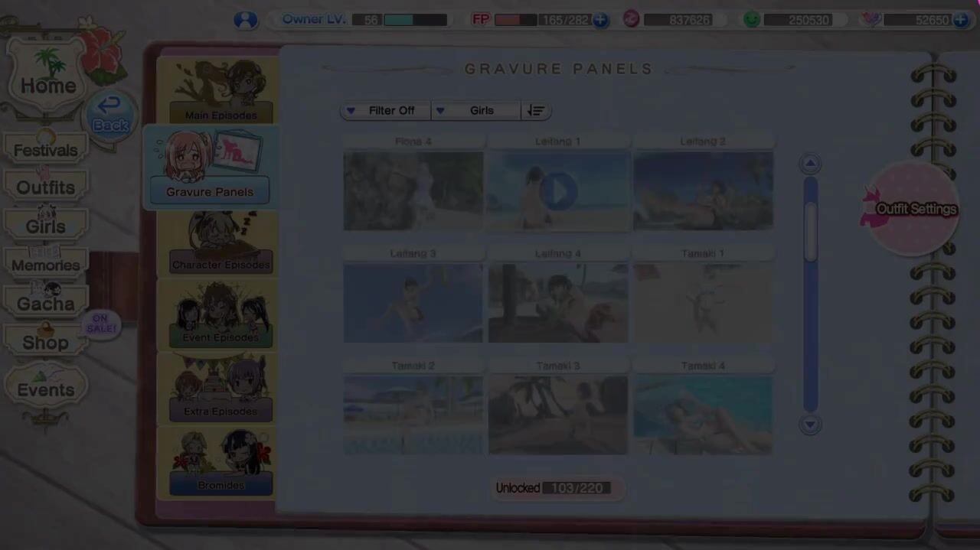Play the Leifang 1 panel video
The height and width of the screenshot is (550, 980).
[558, 191]
